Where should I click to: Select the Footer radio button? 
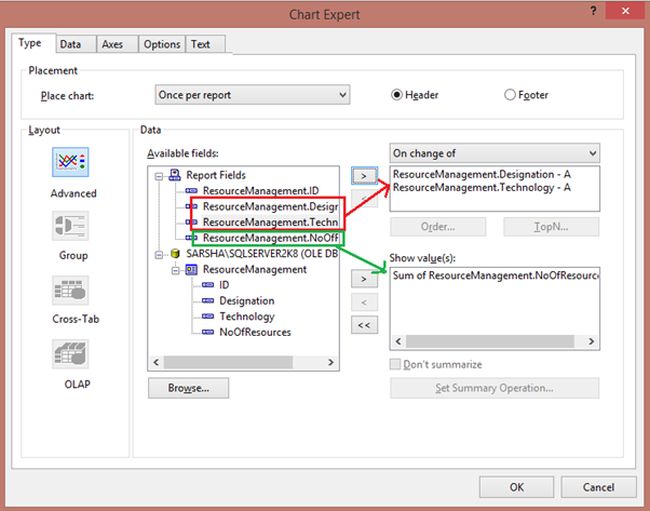click(x=509, y=95)
